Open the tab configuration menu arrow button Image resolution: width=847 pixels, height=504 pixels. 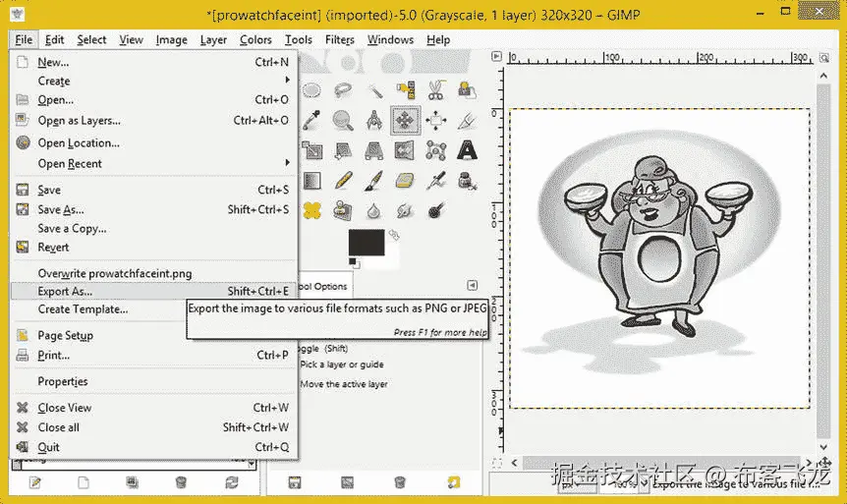[472, 285]
